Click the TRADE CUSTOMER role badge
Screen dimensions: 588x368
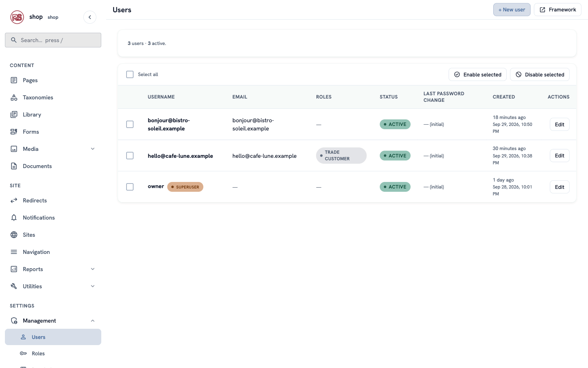(341, 155)
